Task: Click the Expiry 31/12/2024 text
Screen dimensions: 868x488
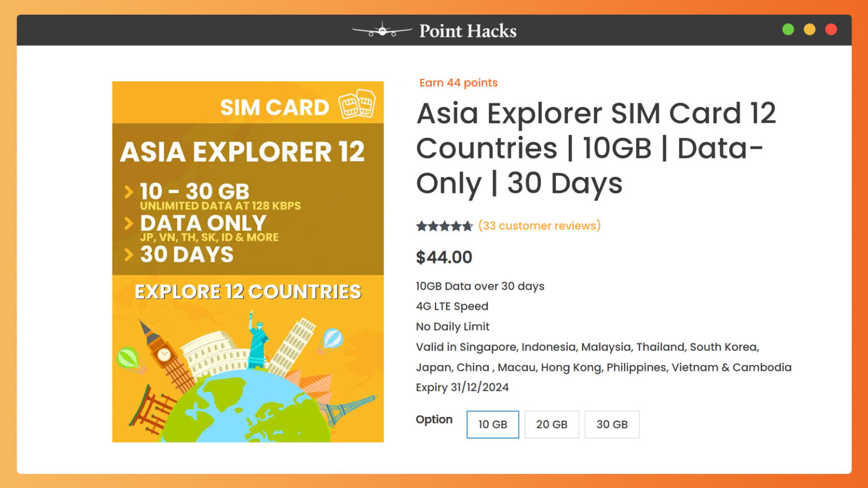Action: pos(462,387)
